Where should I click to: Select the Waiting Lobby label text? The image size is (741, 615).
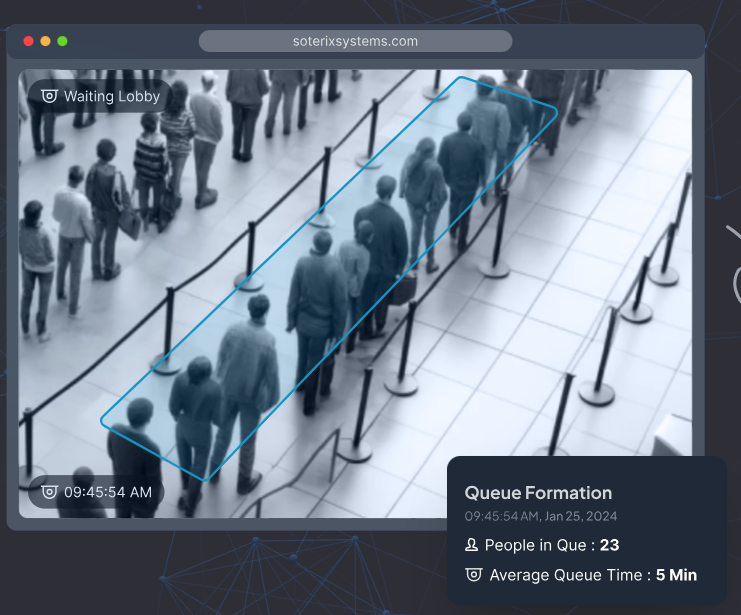tap(111, 96)
